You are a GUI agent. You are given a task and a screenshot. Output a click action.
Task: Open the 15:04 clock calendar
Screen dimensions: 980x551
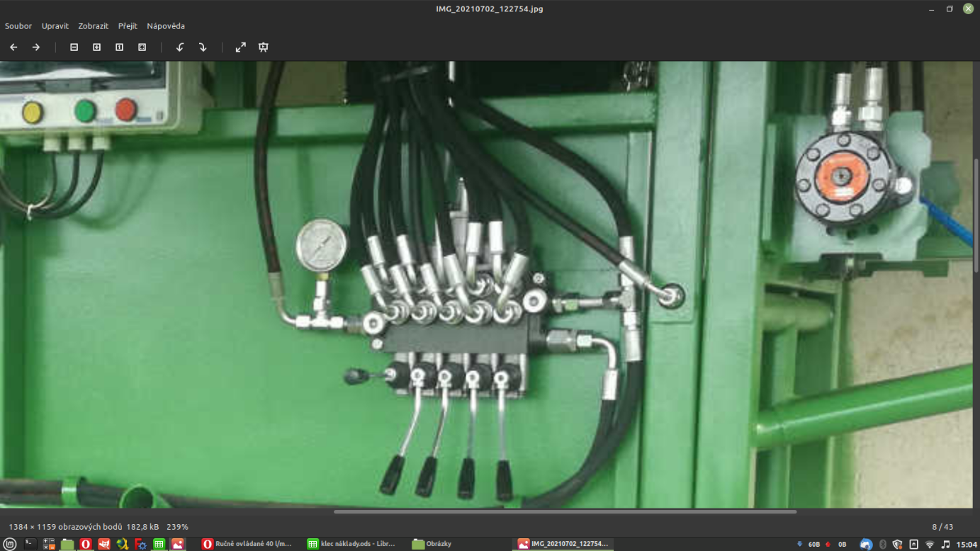pyautogui.click(x=967, y=545)
